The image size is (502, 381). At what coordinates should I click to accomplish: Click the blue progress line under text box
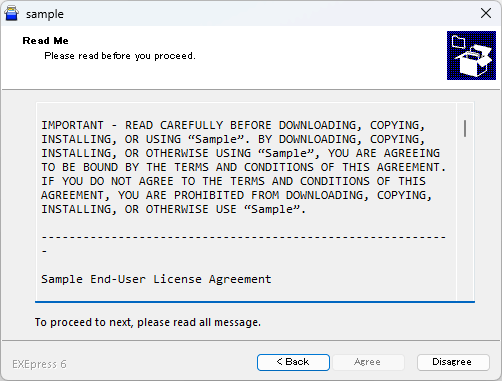point(255,302)
